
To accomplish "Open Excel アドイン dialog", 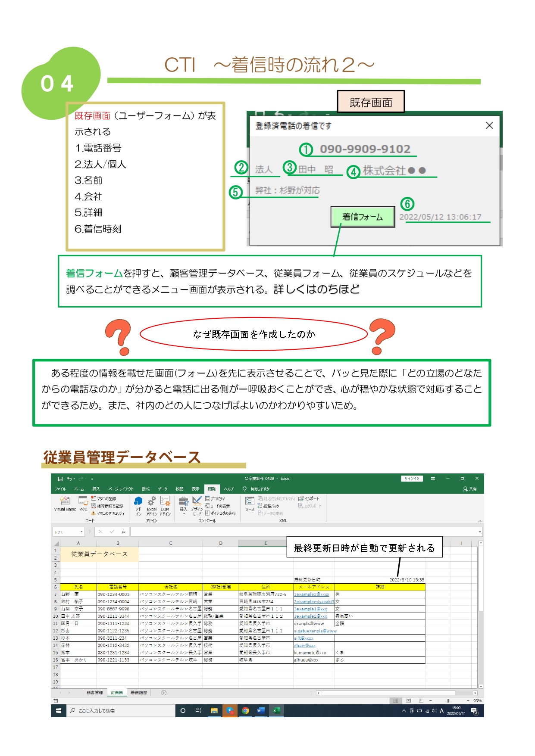I will 152,504.
